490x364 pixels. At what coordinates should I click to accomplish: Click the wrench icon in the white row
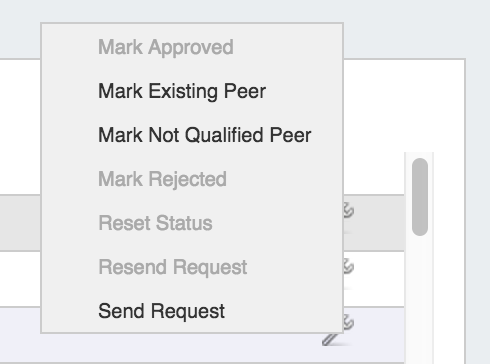tap(348, 267)
